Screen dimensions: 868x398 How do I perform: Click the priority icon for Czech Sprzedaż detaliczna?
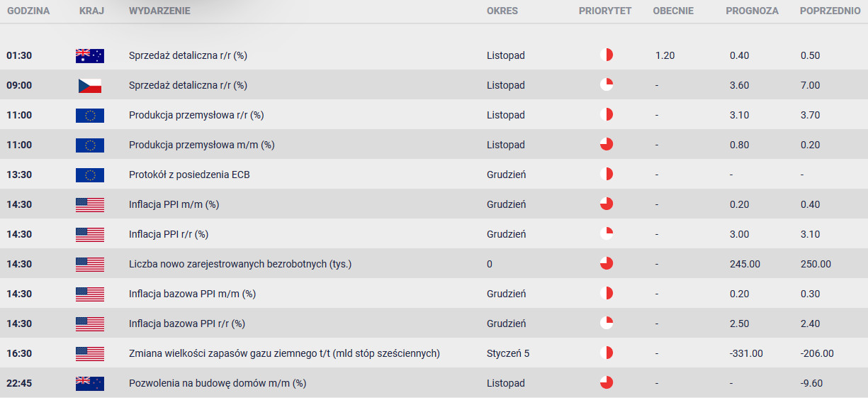point(606,85)
